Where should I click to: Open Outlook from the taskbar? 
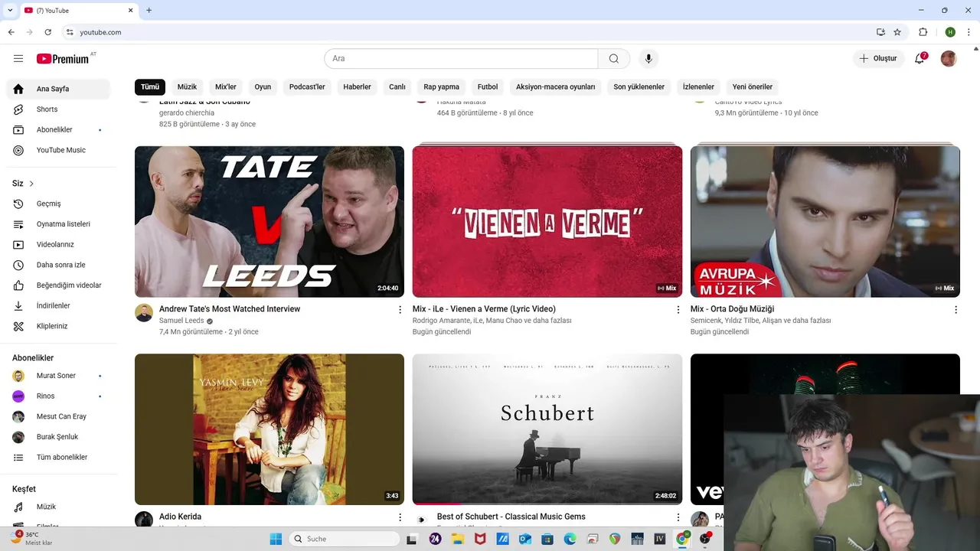525,539
